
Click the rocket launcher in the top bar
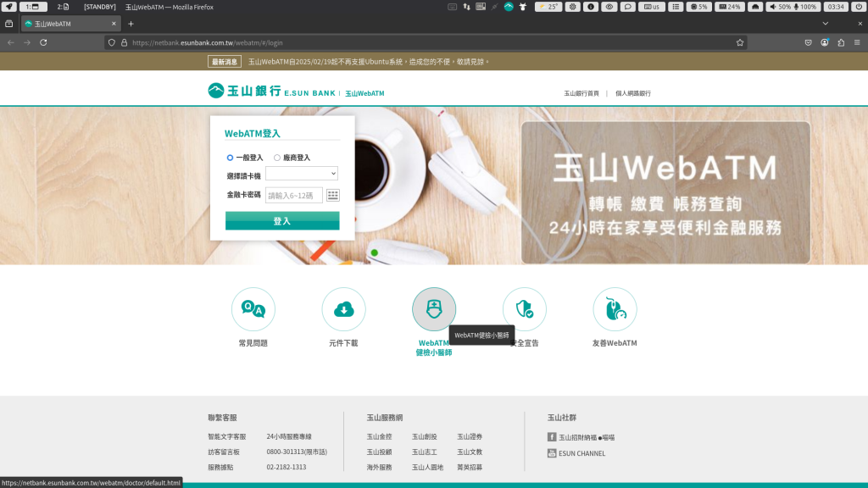(8, 7)
